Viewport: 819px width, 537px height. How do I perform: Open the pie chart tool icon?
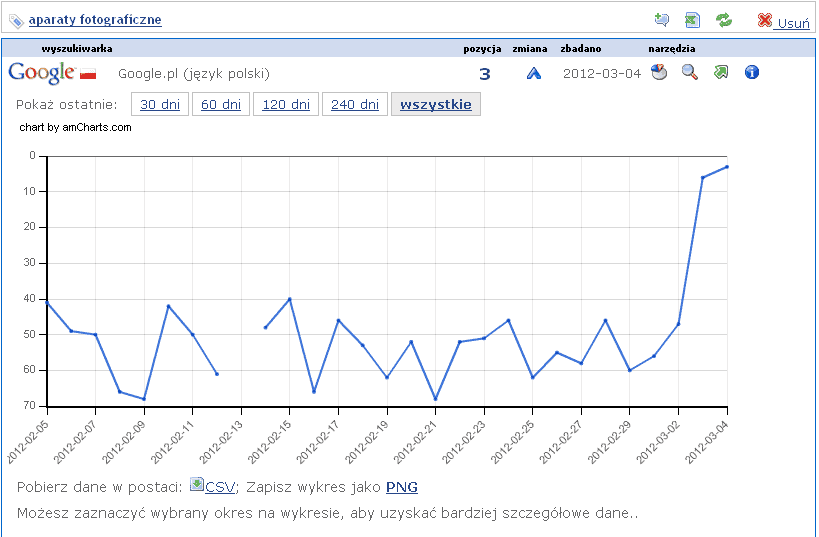[x=659, y=72]
